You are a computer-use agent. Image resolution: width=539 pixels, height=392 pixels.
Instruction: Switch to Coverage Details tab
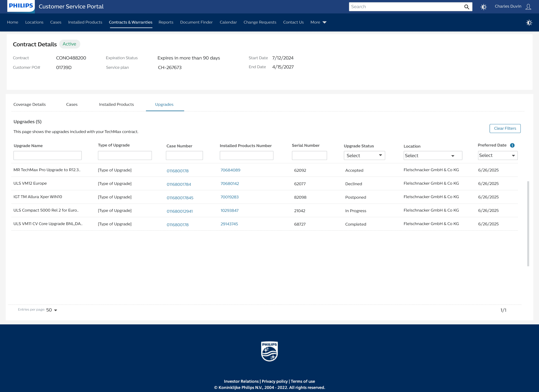(29, 105)
